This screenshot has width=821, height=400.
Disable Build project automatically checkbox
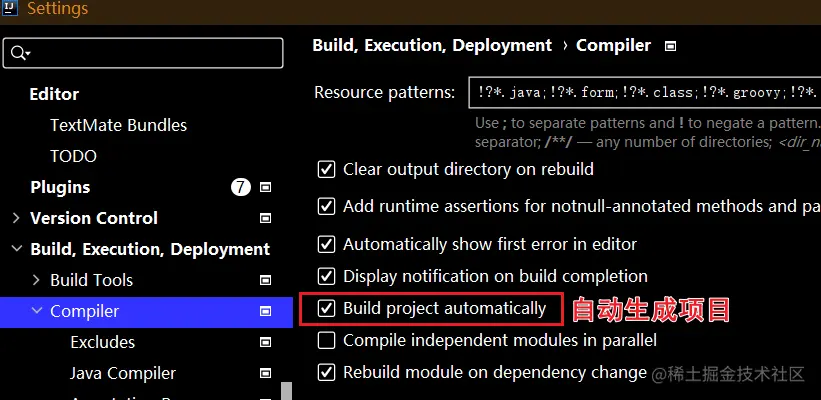click(326, 308)
